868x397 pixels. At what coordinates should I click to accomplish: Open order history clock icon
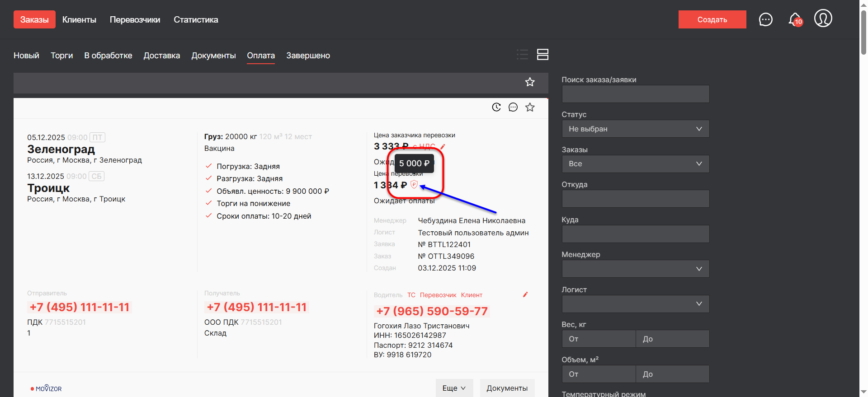(x=496, y=107)
